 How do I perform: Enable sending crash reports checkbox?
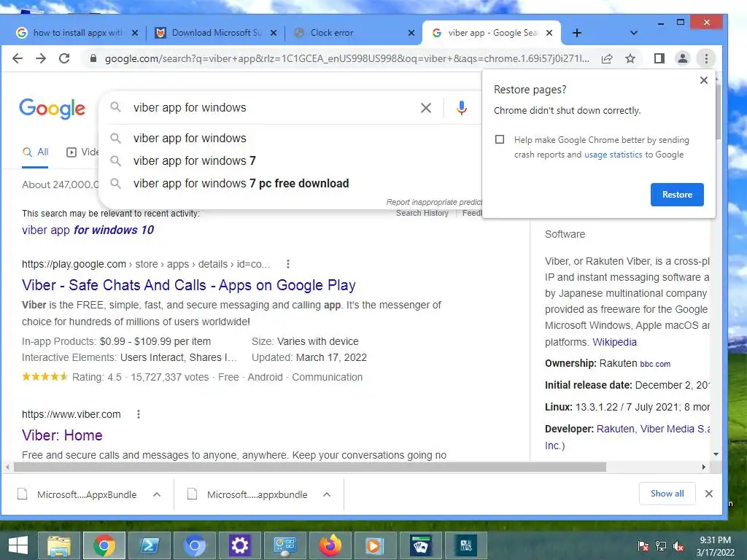pos(499,139)
